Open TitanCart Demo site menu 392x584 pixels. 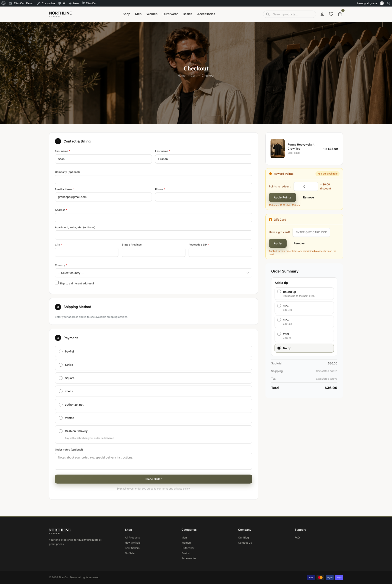[x=21, y=3]
